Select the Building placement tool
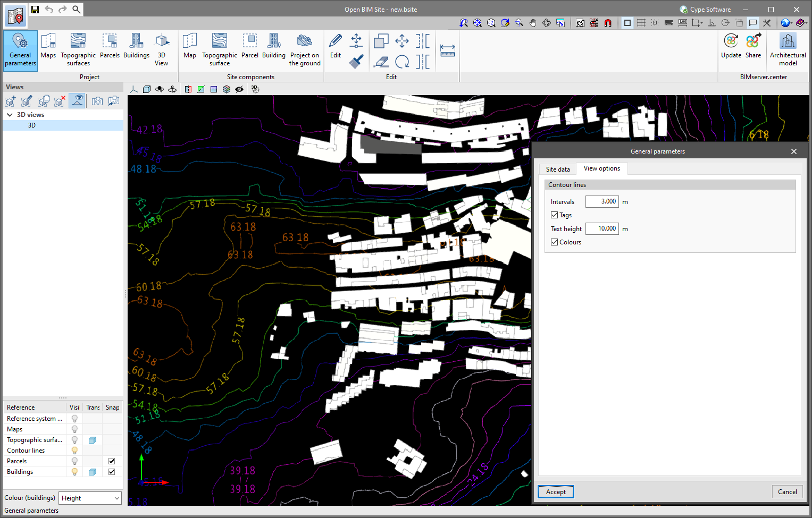The height and width of the screenshot is (518, 812). pos(274,48)
